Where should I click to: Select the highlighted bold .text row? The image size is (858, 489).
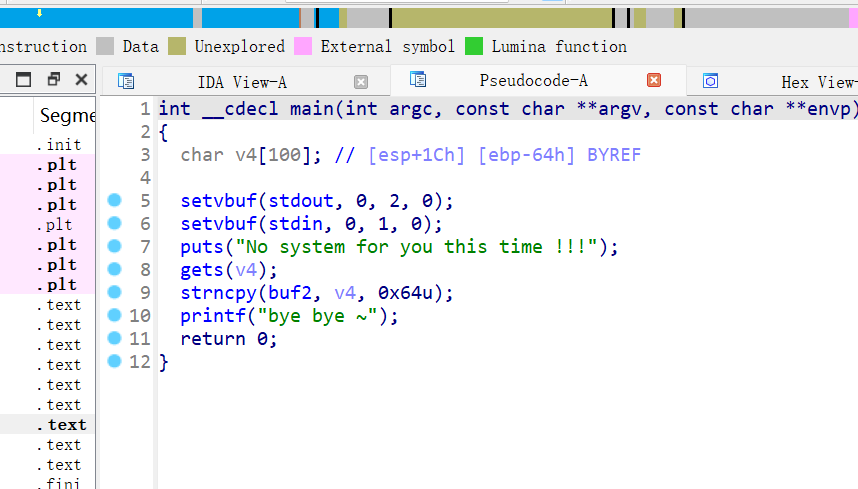point(66,425)
